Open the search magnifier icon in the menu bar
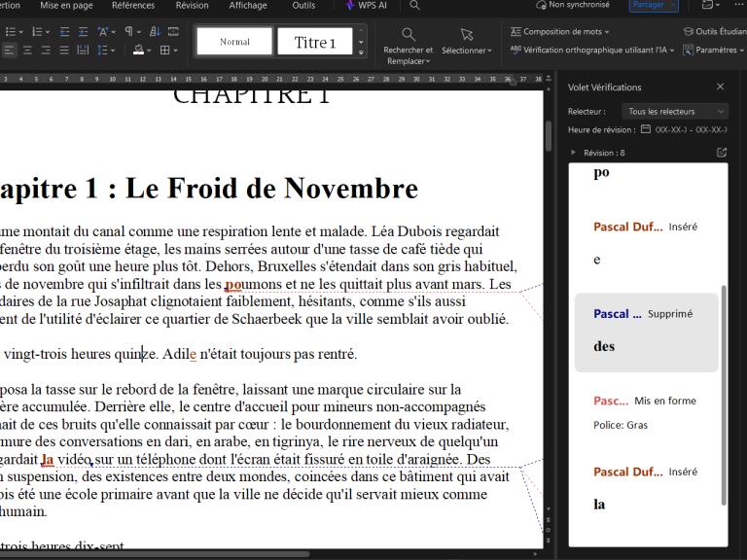 414,5
